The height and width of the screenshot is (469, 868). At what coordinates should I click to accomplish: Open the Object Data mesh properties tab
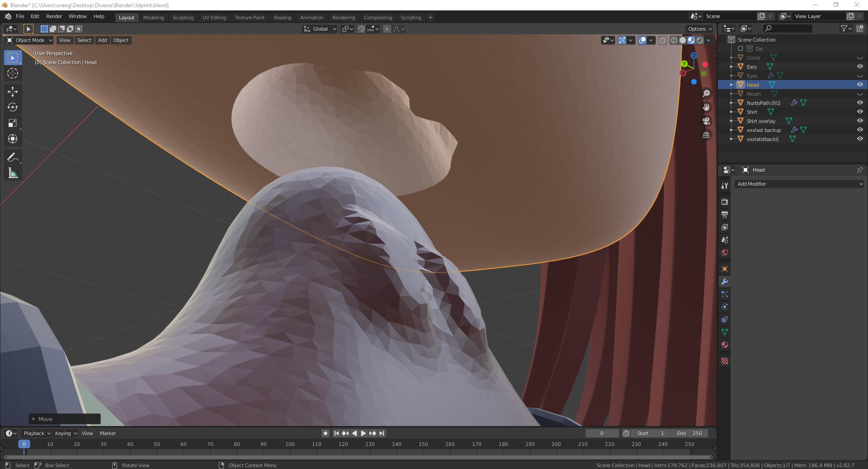pos(725,332)
